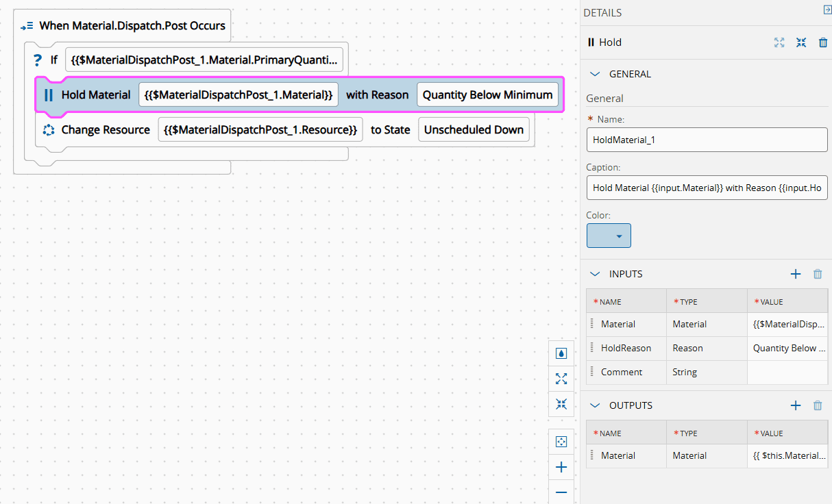
Task: Click the trash icon in the Inputs section
Action: [x=818, y=274]
